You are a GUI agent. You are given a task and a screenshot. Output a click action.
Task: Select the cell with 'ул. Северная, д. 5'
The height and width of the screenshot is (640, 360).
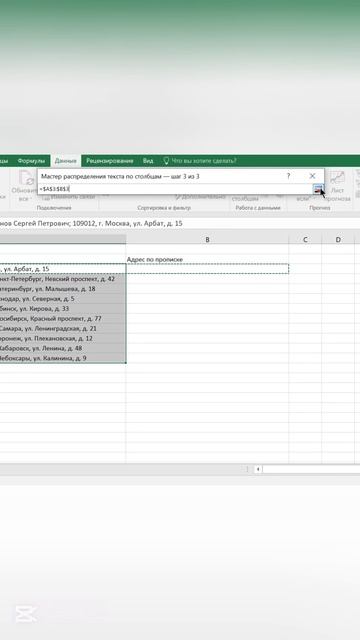(x=63, y=299)
